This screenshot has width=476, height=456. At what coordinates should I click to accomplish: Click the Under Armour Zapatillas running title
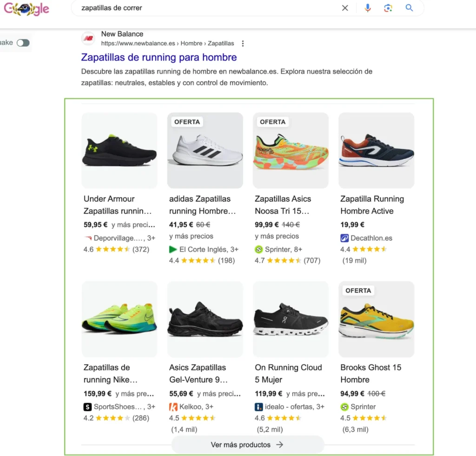[118, 205]
